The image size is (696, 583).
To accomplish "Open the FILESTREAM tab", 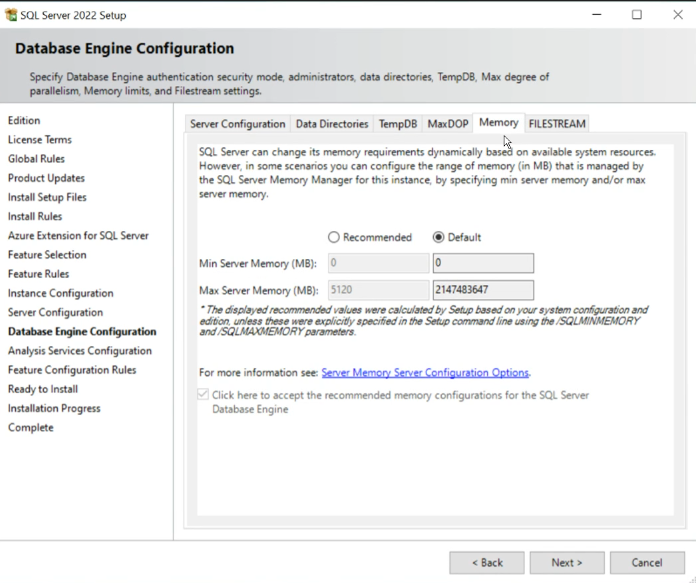I will point(557,124).
